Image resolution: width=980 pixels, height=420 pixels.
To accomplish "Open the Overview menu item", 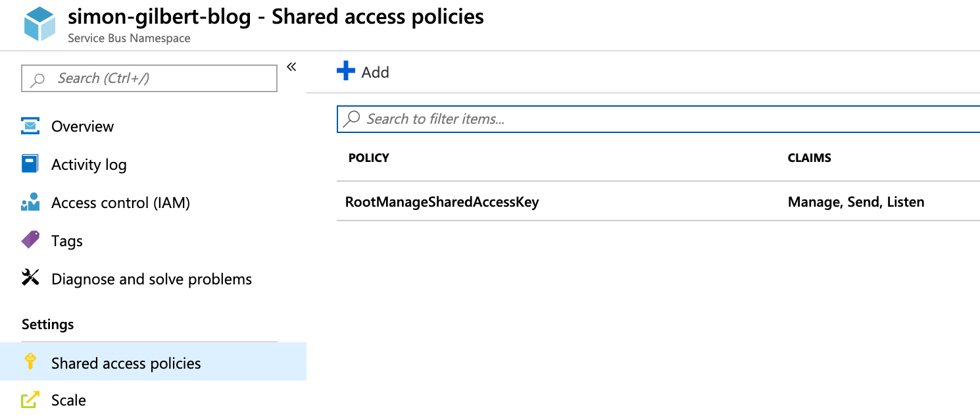I will point(82,126).
